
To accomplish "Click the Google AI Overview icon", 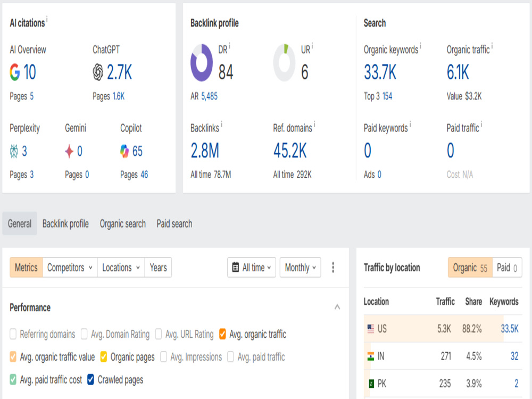I will (14, 72).
